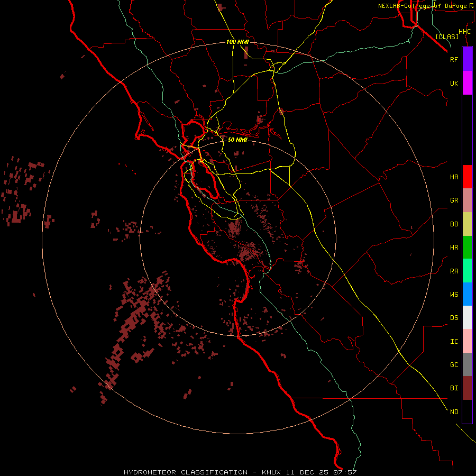Click the RA mint green legend block
The width and height of the screenshot is (476, 476).
[x=467, y=271]
